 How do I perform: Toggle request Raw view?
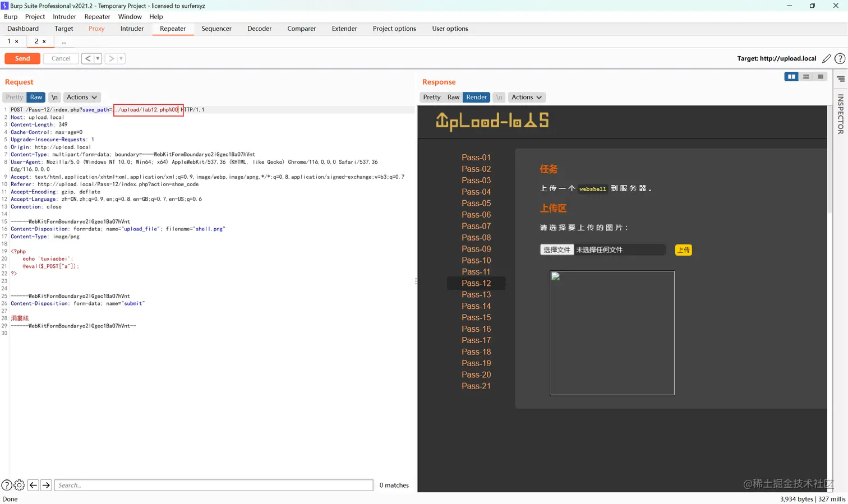coord(36,97)
